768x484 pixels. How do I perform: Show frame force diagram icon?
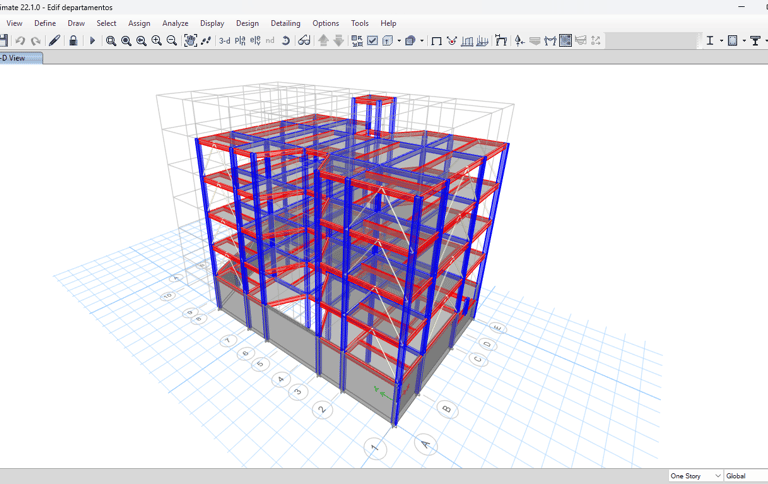550,41
